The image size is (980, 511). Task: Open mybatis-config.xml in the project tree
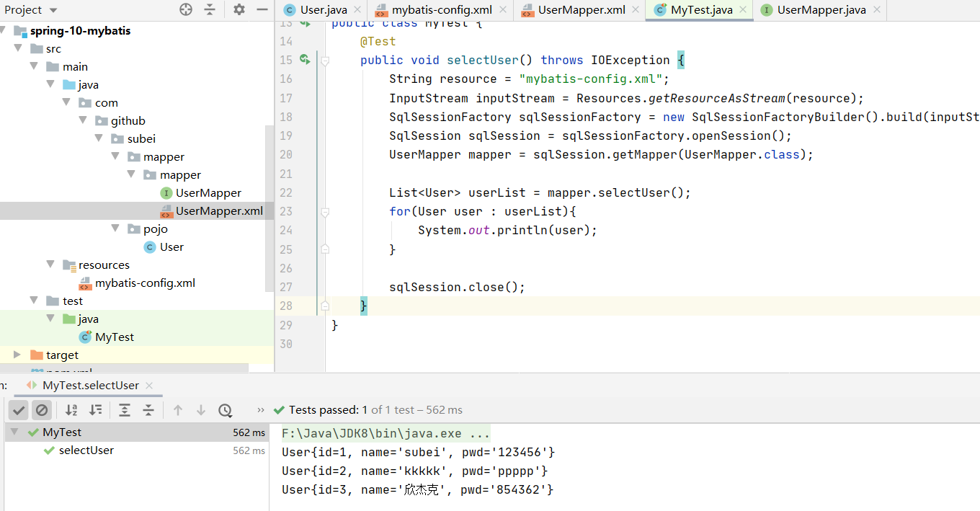145,283
